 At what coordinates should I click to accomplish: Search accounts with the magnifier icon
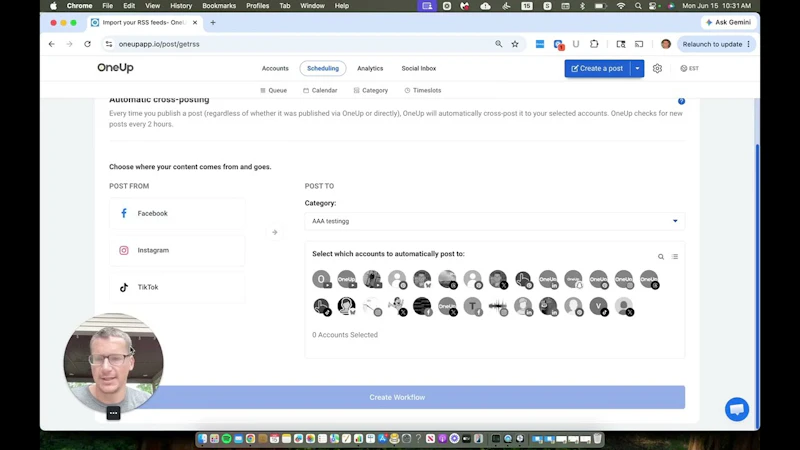[661, 257]
